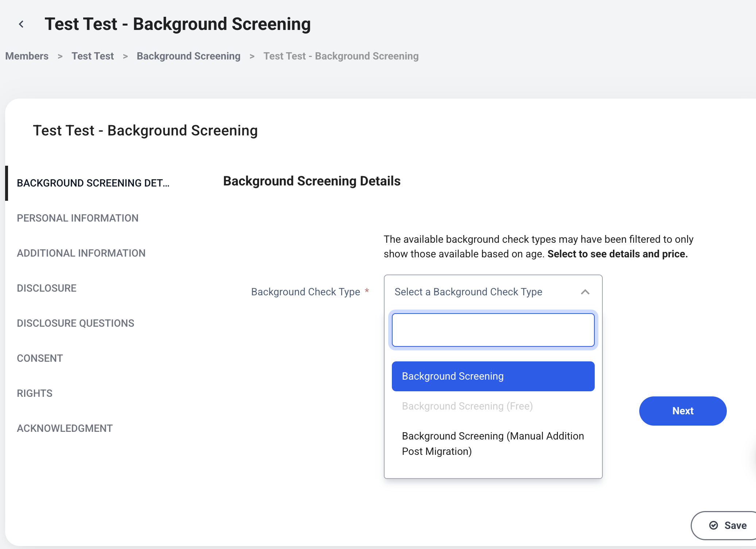The image size is (756, 549).
Task: Open the Acknowledgment step
Action: [x=65, y=428]
